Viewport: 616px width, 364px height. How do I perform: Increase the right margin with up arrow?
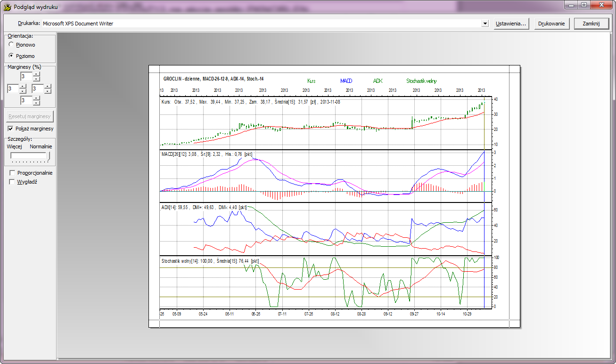click(48, 87)
